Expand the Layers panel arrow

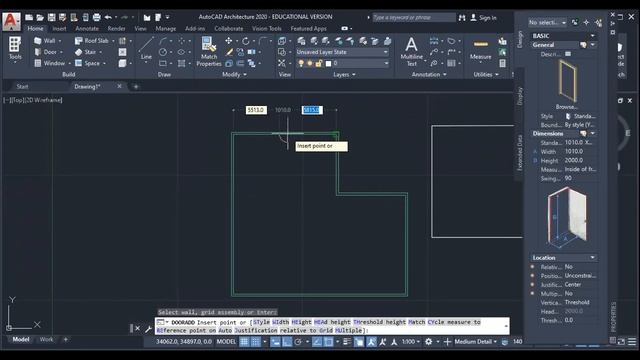pyautogui.click(x=354, y=75)
